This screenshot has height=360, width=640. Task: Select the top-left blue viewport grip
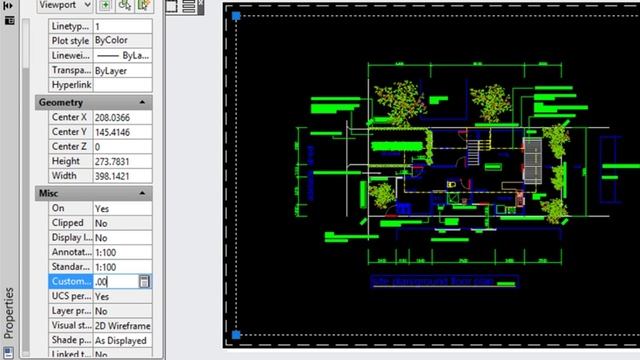(x=236, y=16)
